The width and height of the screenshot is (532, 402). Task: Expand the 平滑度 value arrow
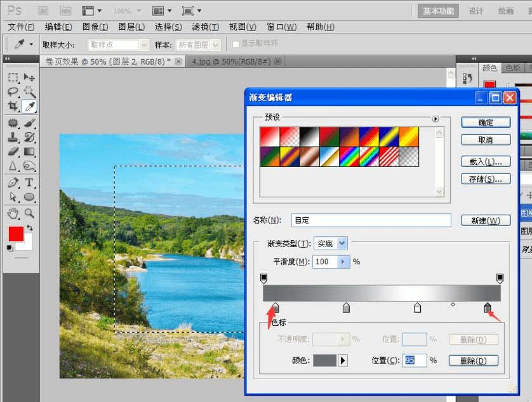tap(343, 262)
